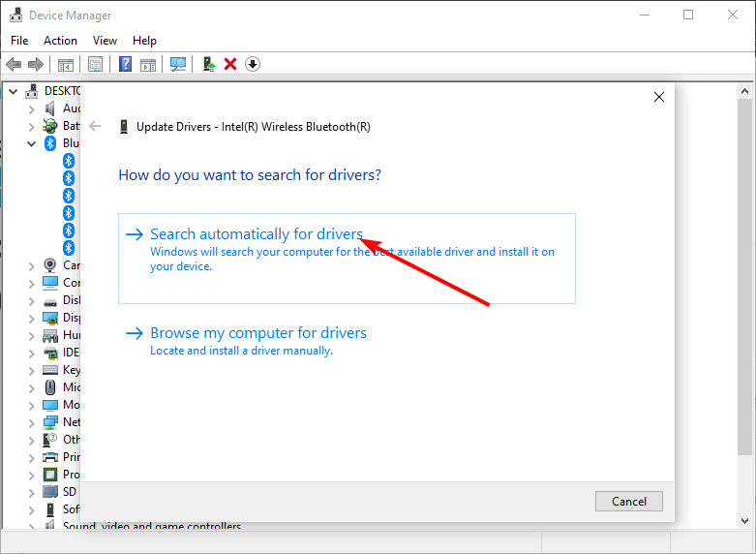
Task: Click the scrollbar down arrow in device tree
Action: coord(744,521)
